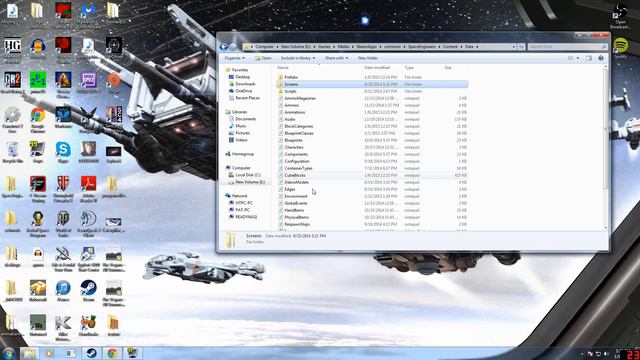Click the Windows Start button
The height and width of the screenshot is (360, 640).
tap(8, 353)
